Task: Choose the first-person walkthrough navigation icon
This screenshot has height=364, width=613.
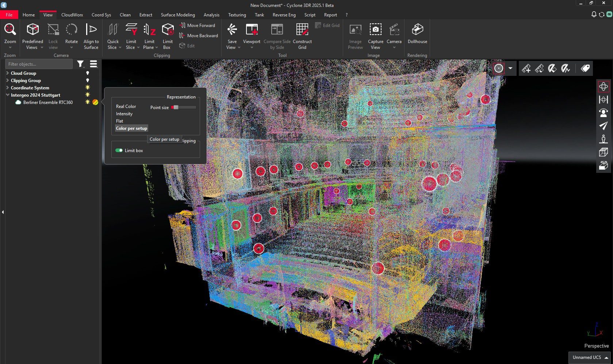Action: click(x=604, y=139)
